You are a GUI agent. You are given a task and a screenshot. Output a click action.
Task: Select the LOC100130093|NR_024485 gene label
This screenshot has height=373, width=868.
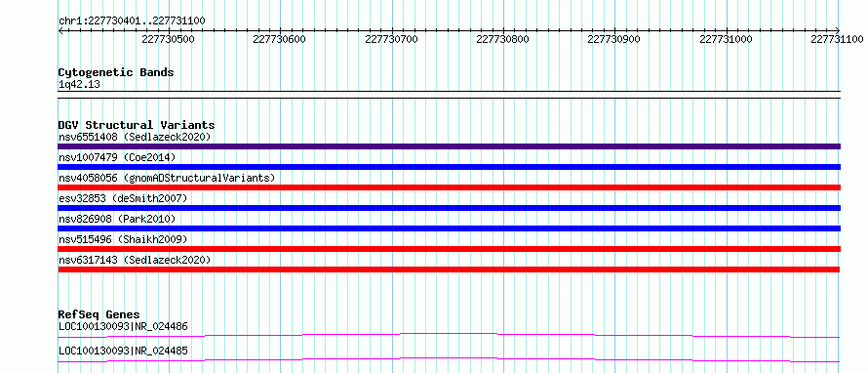pyautogui.click(x=123, y=351)
